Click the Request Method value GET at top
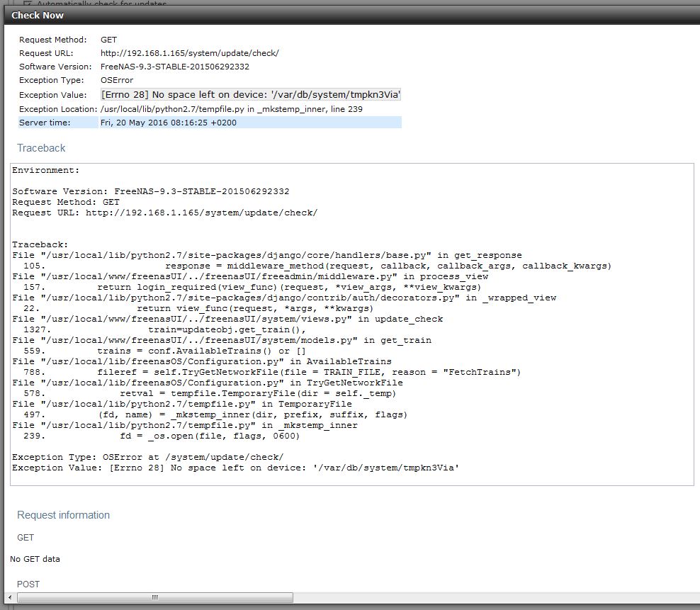 pos(108,40)
